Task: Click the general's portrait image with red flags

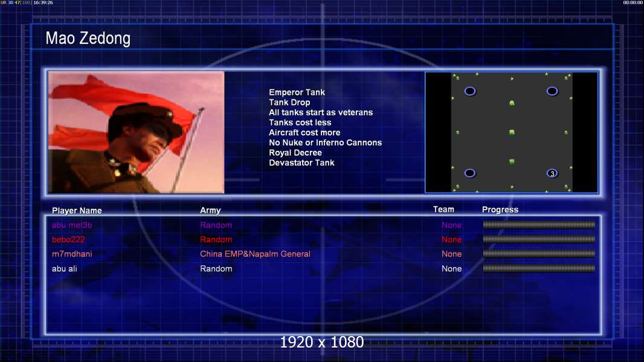Action: pyautogui.click(x=136, y=132)
